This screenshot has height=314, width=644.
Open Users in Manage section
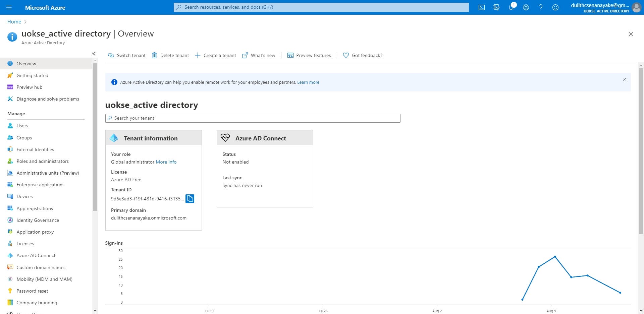pyautogui.click(x=46, y=126)
